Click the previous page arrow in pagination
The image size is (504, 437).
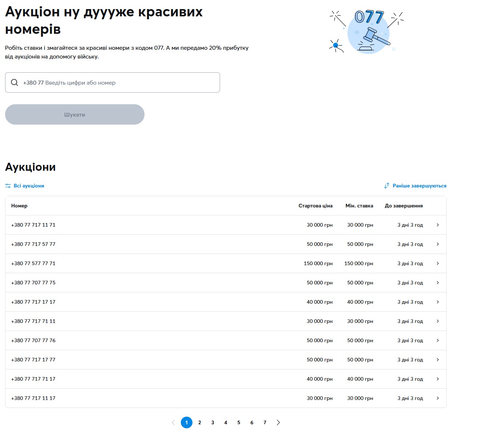point(174,422)
